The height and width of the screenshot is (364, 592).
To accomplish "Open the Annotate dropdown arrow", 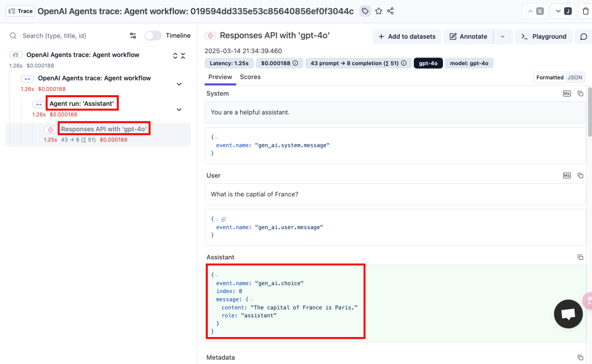I will tap(503, 37).
